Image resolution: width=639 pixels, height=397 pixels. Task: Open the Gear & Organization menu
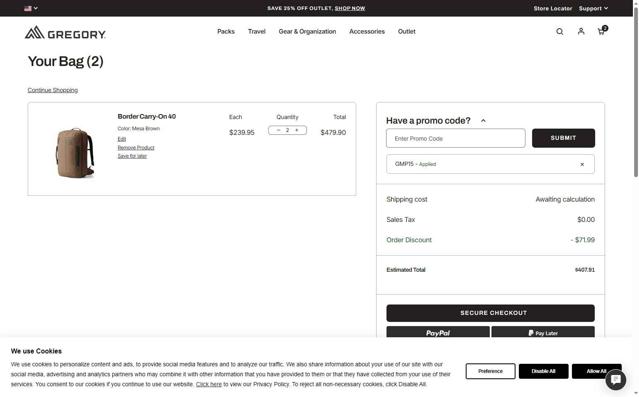(307, 31)
